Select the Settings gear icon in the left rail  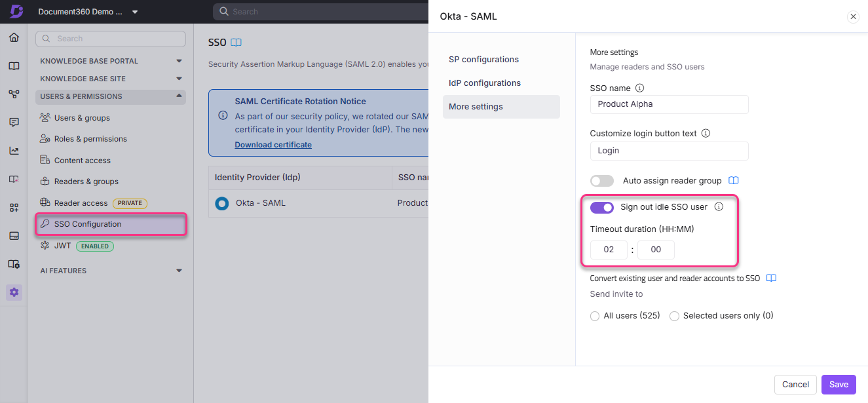(14, 292)
